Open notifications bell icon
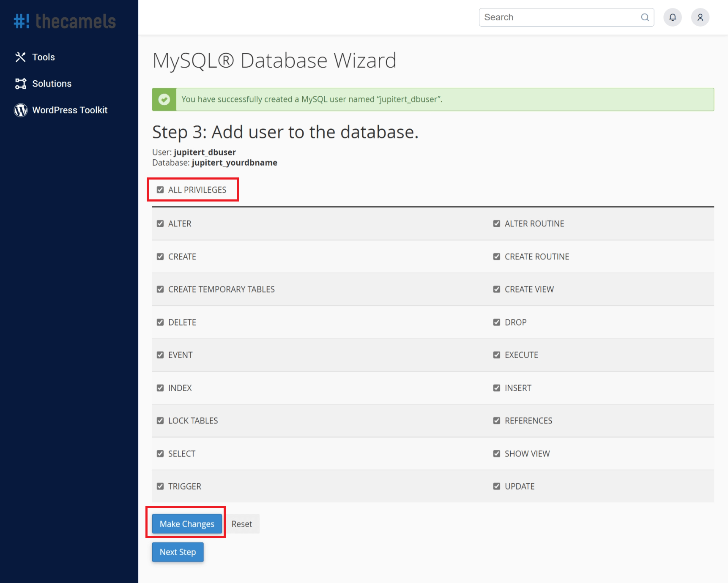 673,17
